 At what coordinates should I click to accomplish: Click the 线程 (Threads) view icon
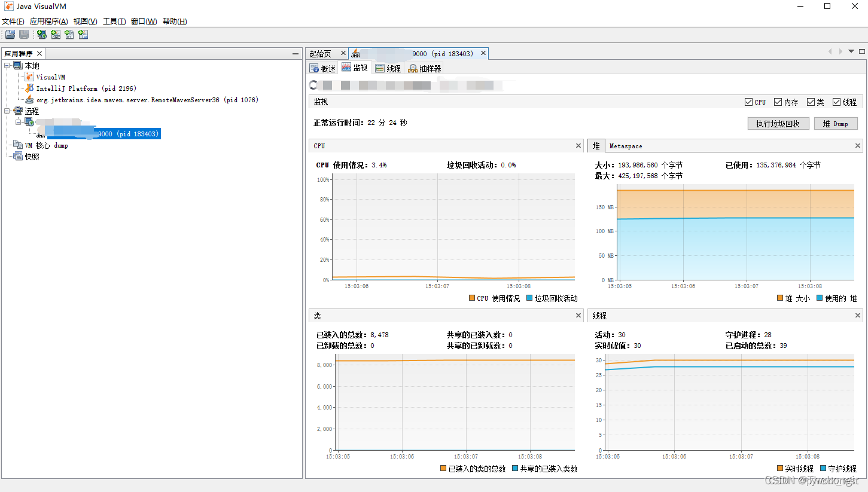pyautogui.click(x=388, y=68)
